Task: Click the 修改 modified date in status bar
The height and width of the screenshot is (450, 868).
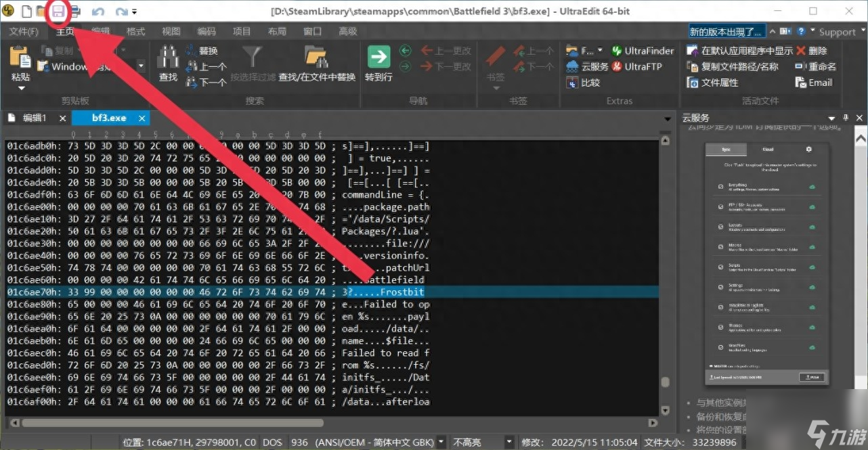Action: tap(580, 442)
